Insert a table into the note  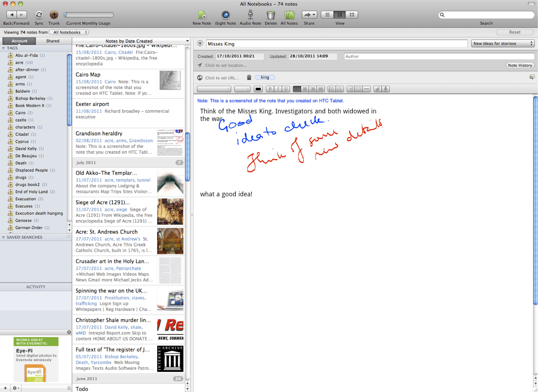[359, 89]
